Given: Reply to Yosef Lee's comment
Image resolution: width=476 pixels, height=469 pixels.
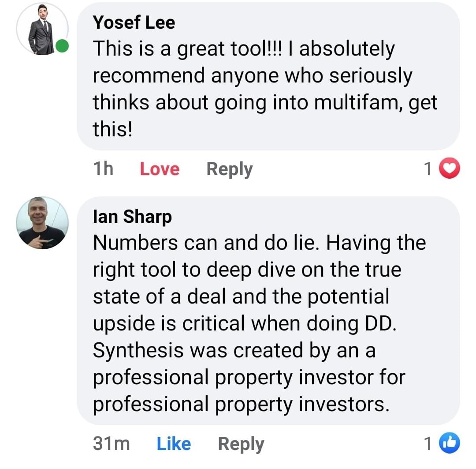Looking at the screenshot, I should click(x=230, y=169).
